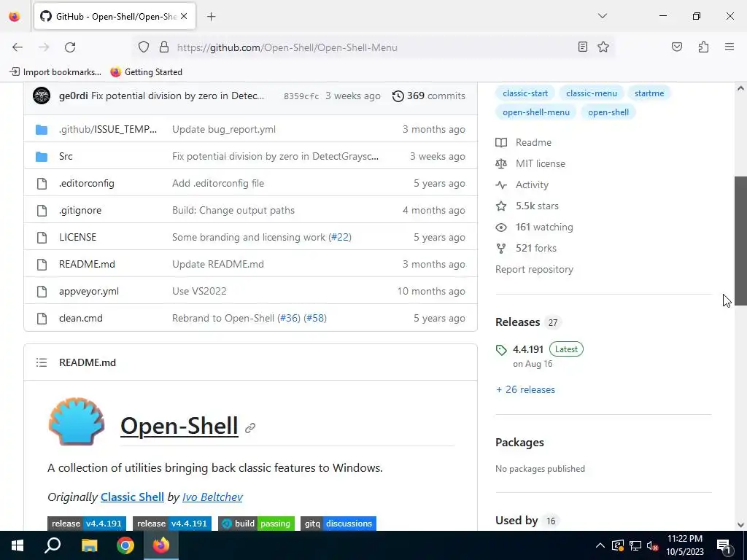Screen dimensions: 747x560
Task: Click the Open-Shell heading anchor link icon
Action: 250,428
